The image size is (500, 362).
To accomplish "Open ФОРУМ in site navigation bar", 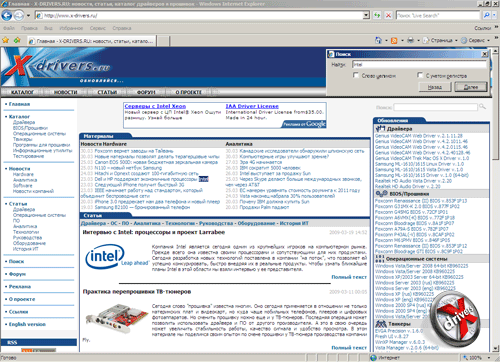I will [146, 92].
